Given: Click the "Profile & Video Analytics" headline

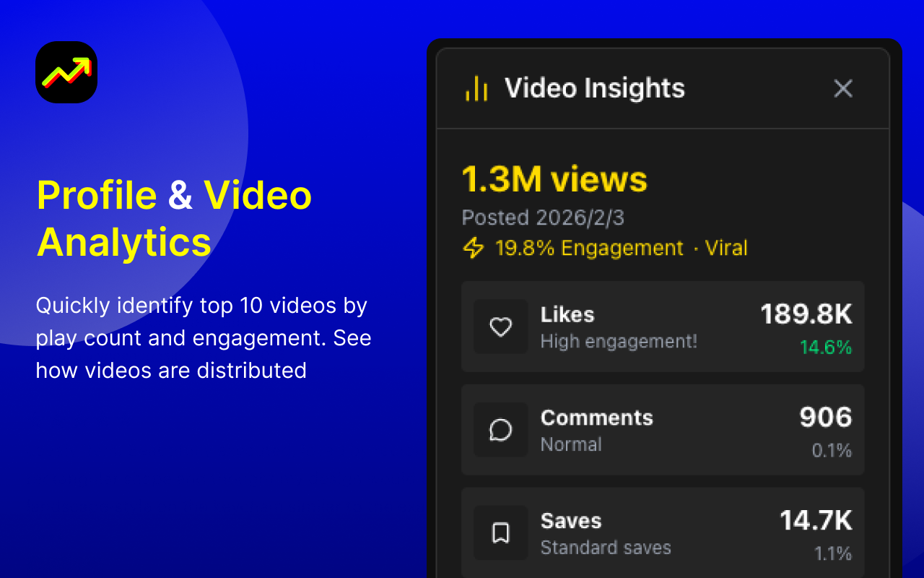Looking at the screenshot, I should tap(174, 218).
